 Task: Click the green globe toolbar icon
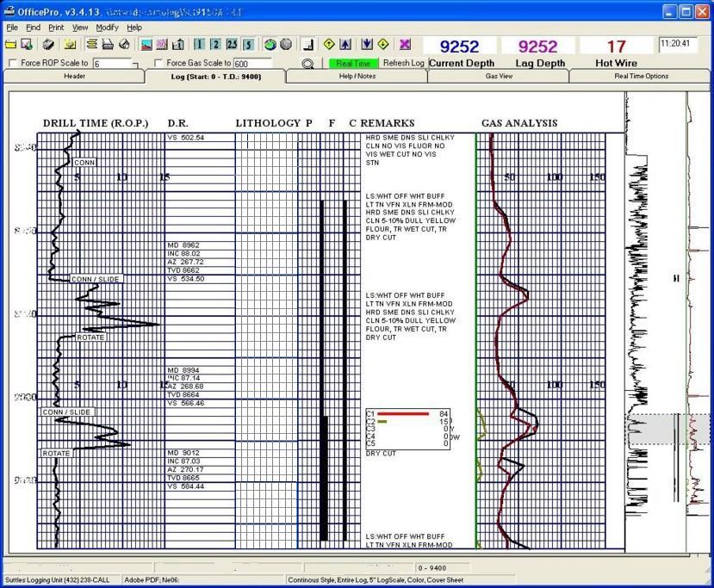tap(270, 44)
